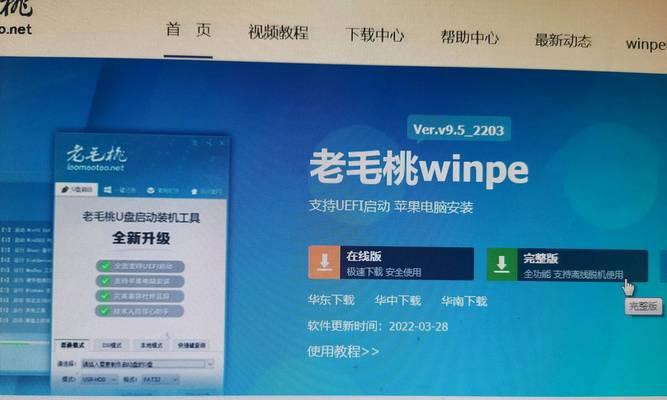The height and width of the screenshot is (400, 667).
Task: View 最新动态 latest news
Action: coord(563,41)
